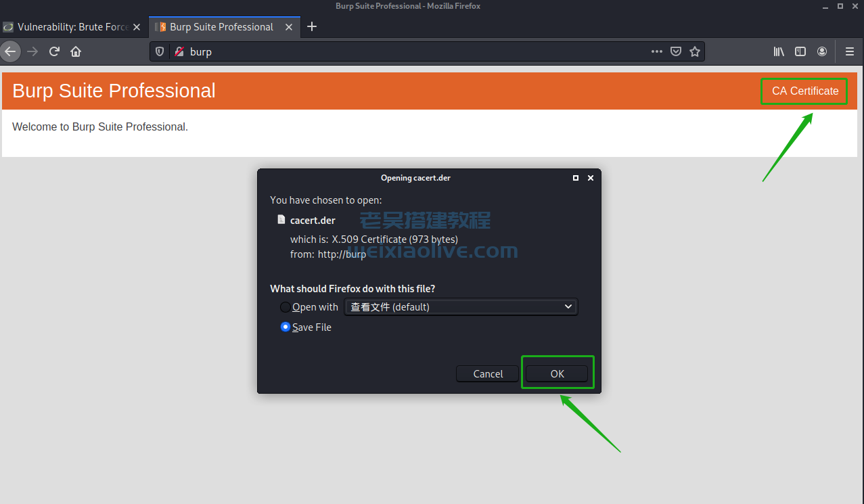Screen dimensions: 864x504
Task: Cancel the cacert.der download dialog
Action: 488,373
